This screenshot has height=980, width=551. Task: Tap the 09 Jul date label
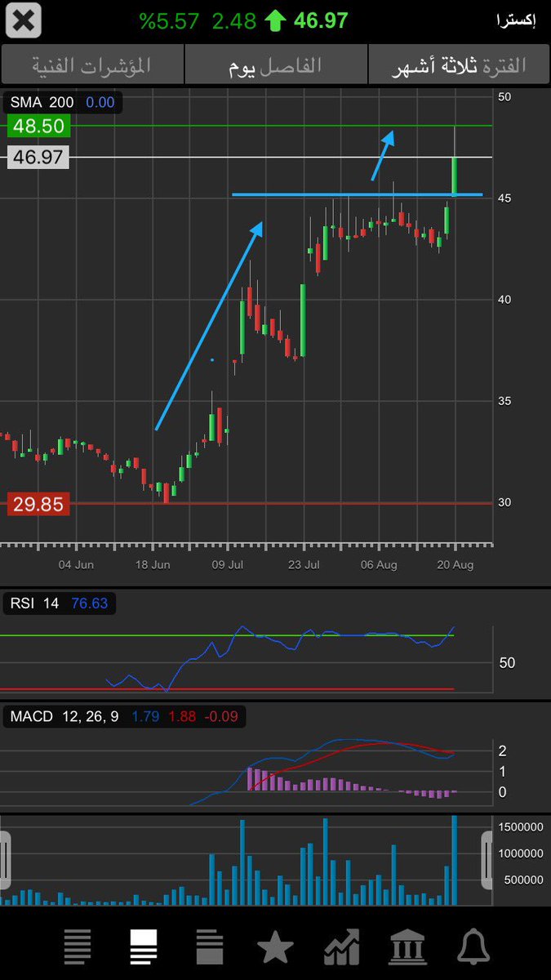229,565
